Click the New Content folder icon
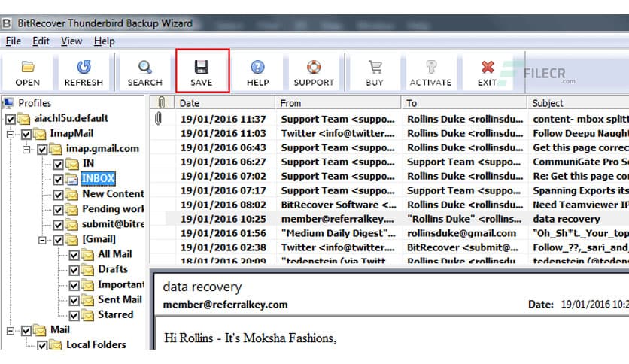This screenshot has width=629, height=364. tap(72, 194)
